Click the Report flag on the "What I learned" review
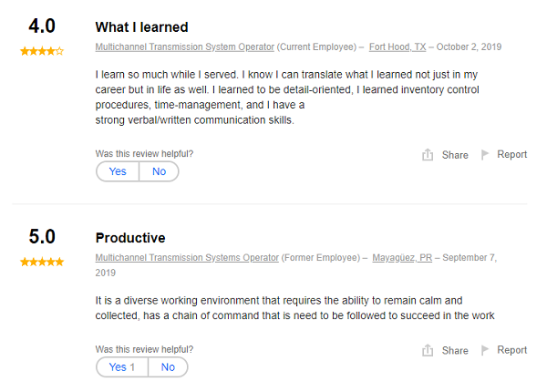 [486, 155]
